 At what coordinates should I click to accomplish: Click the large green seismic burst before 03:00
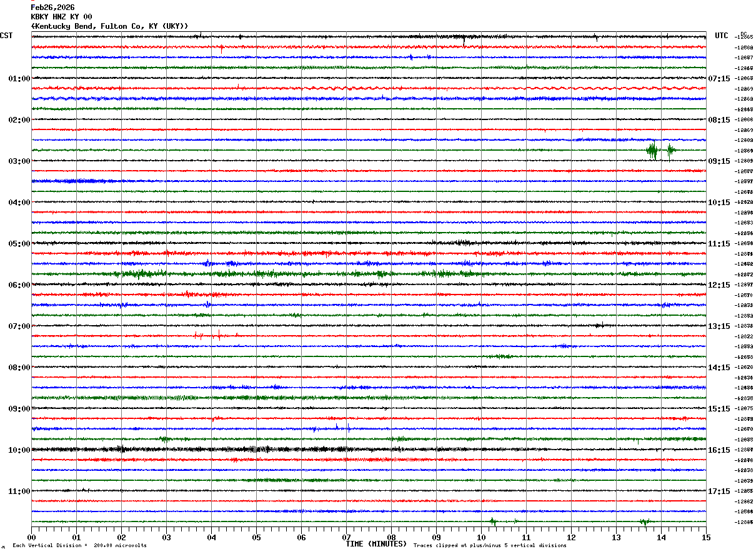(652, 151)
